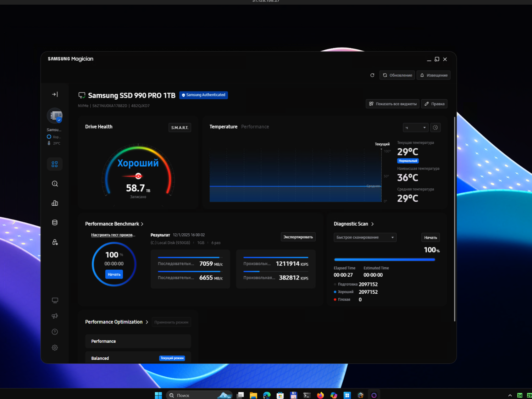Click the diagnostic scan progress bar

tap(384, 260)
